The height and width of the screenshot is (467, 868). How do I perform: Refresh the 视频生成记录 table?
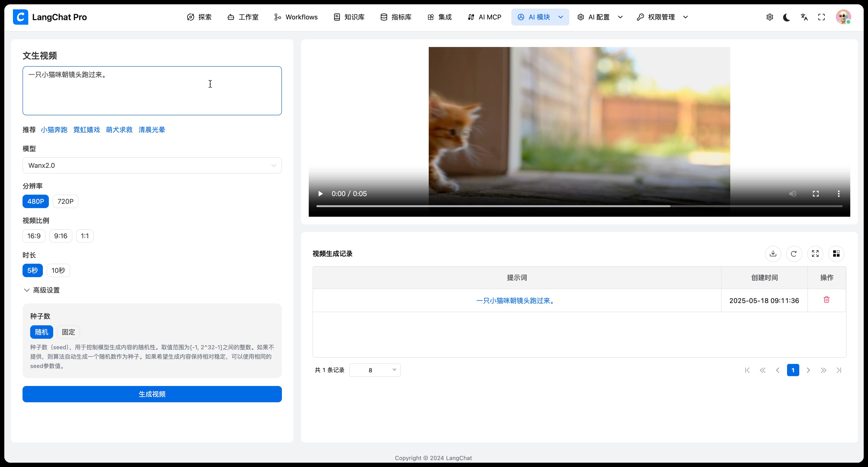coord(794,254)
